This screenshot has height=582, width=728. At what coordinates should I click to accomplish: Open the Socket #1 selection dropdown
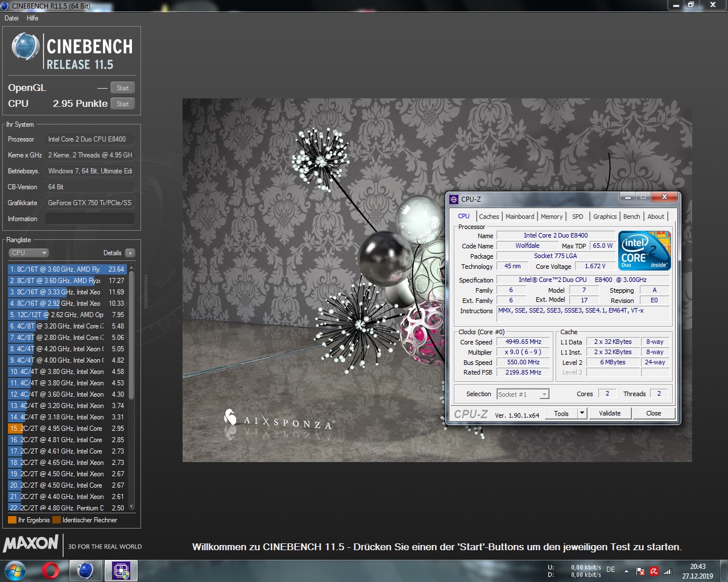click(523, 394)
